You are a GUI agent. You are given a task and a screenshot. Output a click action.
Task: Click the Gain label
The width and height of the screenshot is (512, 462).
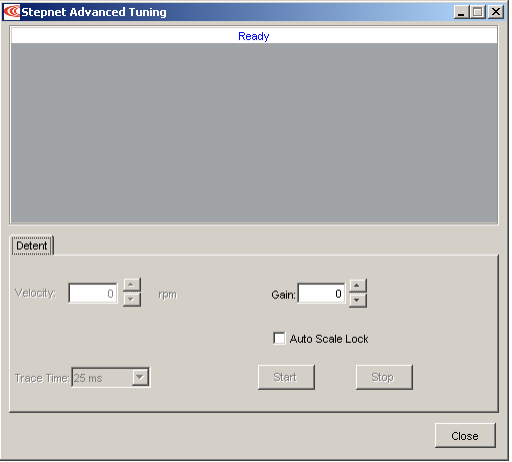coord(283,295)
